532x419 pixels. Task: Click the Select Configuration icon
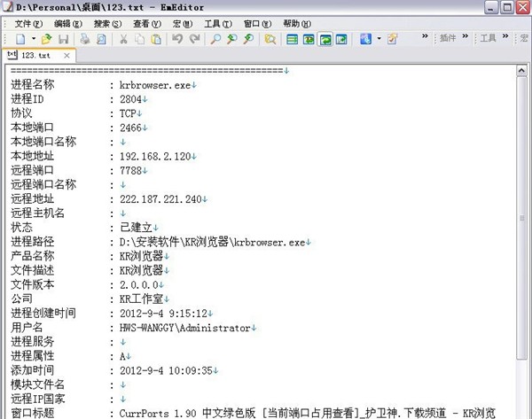click(365, 39)
